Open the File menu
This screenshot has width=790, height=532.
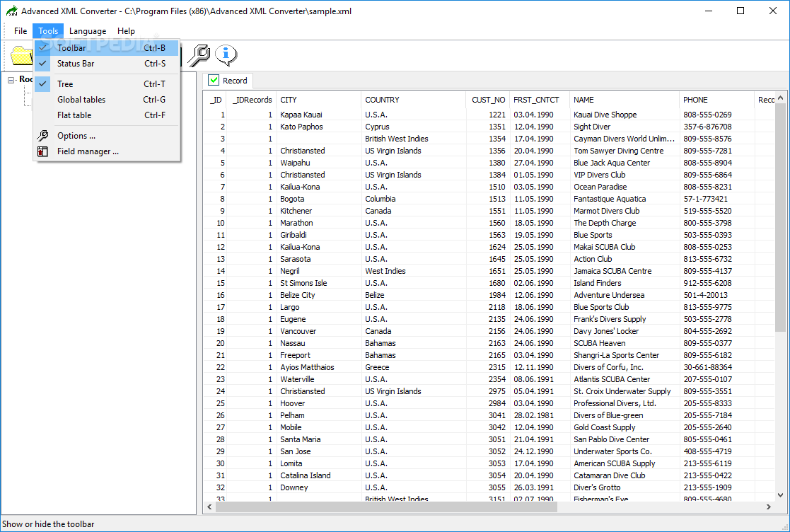coord(21,30)
